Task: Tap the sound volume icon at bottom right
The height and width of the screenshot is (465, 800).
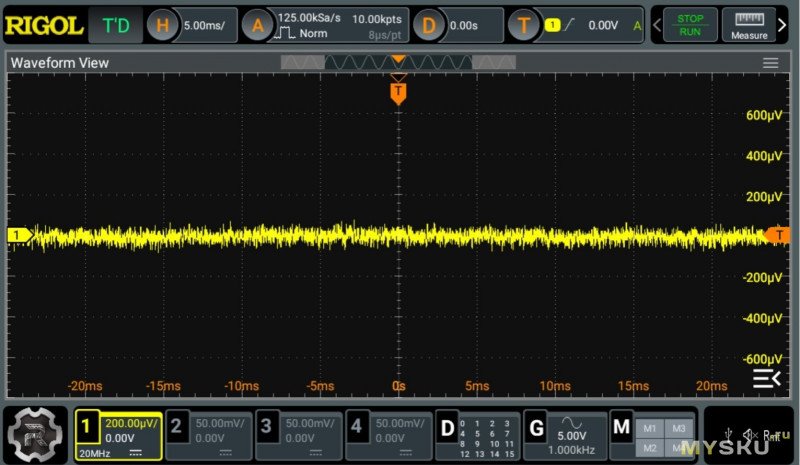Action: [x=750, y=435]
